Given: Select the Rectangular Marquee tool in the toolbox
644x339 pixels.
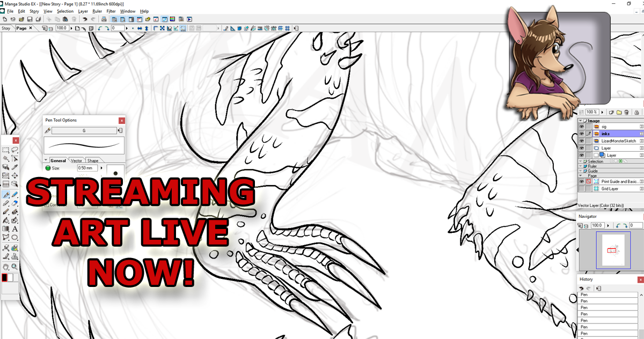Looking at the screenshot, I should coord(5,150).
